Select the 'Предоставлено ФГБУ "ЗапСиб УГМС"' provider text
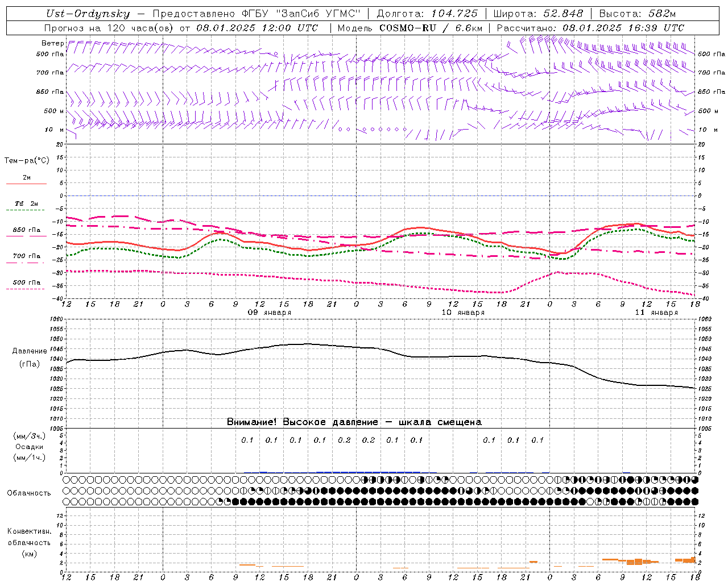The height and width of the screenshot is (582, 728). 257,14
